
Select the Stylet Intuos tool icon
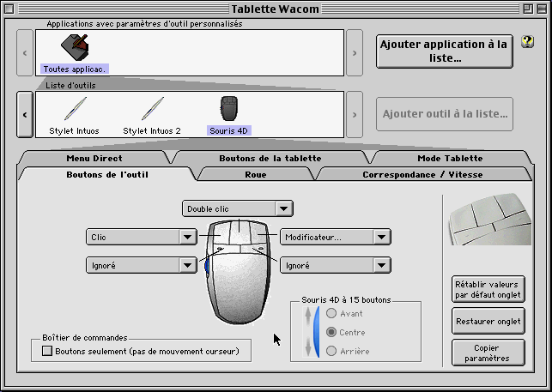[x=76, y=109]
